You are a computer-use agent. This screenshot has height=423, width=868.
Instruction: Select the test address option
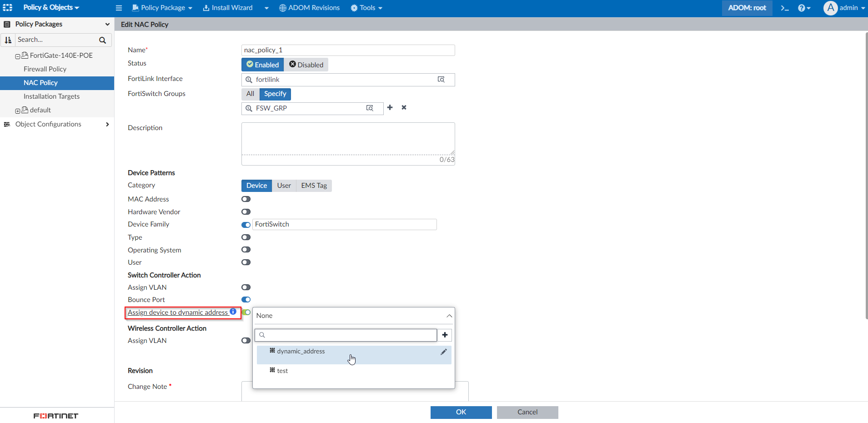coord(354,371)
